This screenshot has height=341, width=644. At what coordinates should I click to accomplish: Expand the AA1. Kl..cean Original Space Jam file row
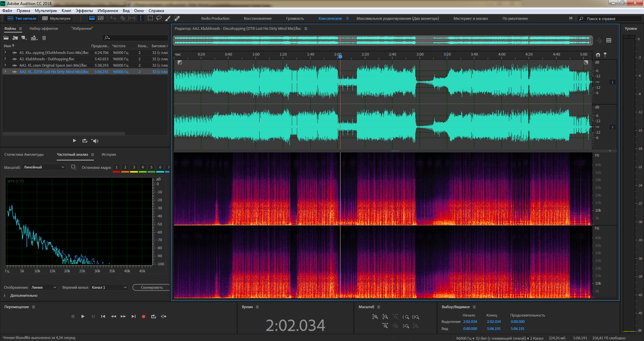5,65
